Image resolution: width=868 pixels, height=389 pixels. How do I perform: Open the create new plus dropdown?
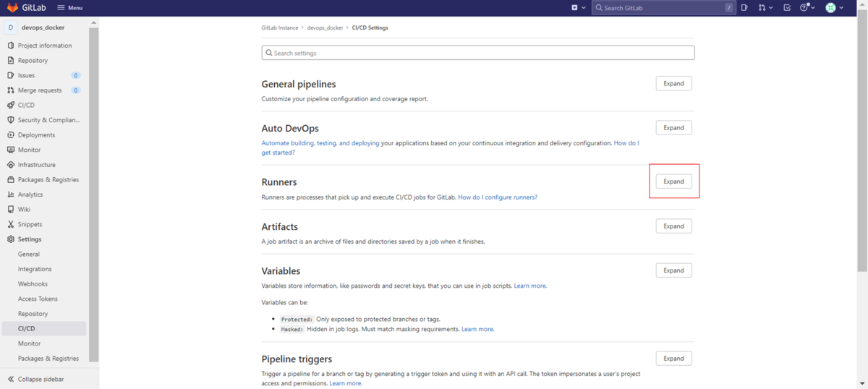(x=577, y=7)
